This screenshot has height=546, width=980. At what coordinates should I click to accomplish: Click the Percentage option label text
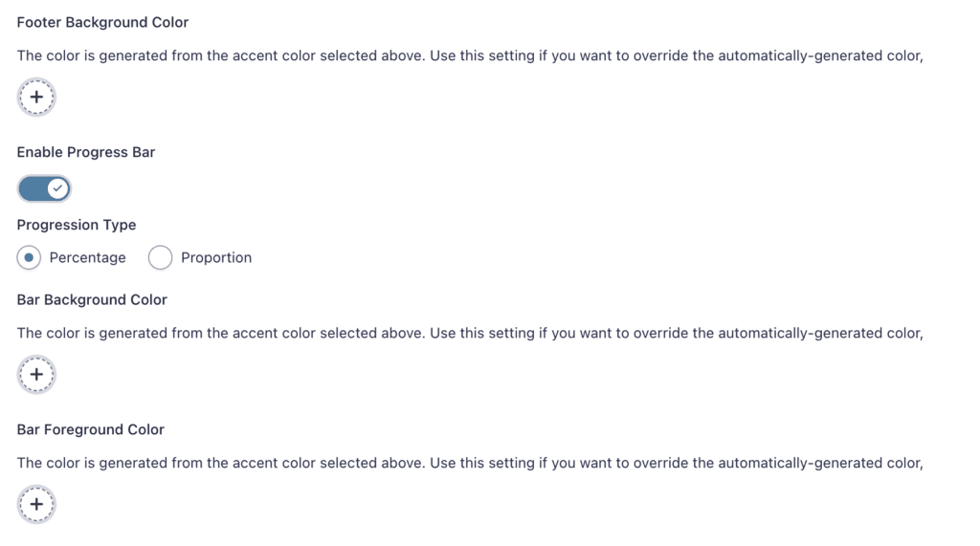pos(87,257)
